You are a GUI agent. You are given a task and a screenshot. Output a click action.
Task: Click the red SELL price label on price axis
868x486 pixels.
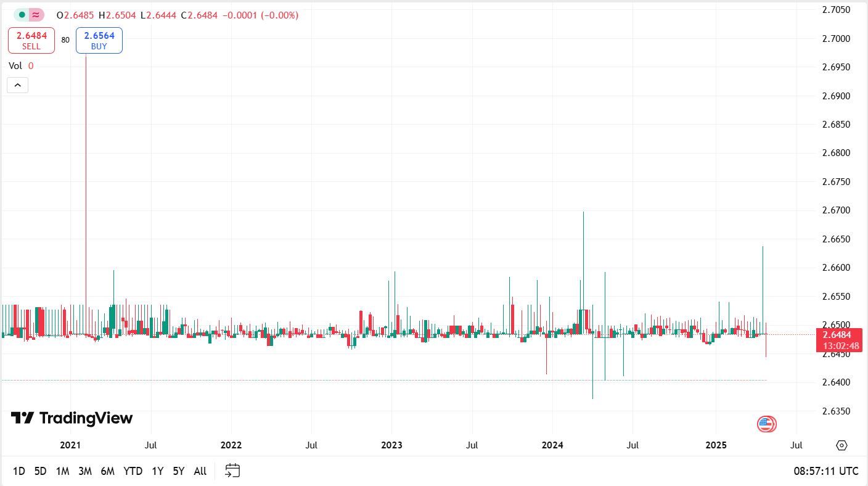(x=841, y=334)
